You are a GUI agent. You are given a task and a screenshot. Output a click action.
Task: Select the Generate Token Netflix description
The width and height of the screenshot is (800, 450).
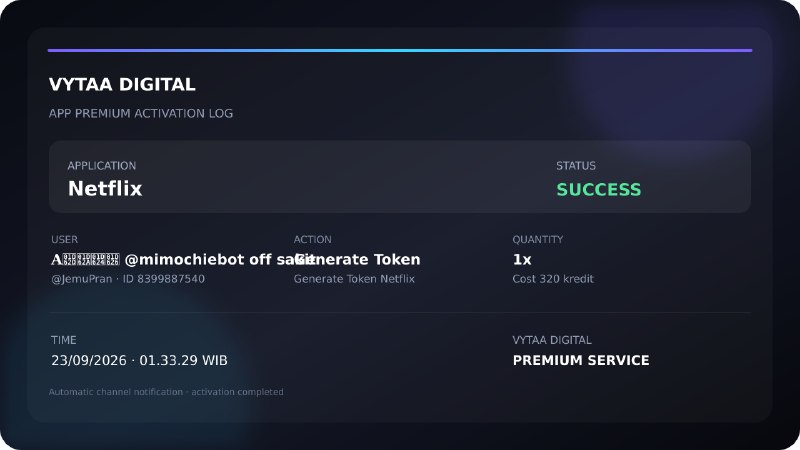(x=354, y=279)
